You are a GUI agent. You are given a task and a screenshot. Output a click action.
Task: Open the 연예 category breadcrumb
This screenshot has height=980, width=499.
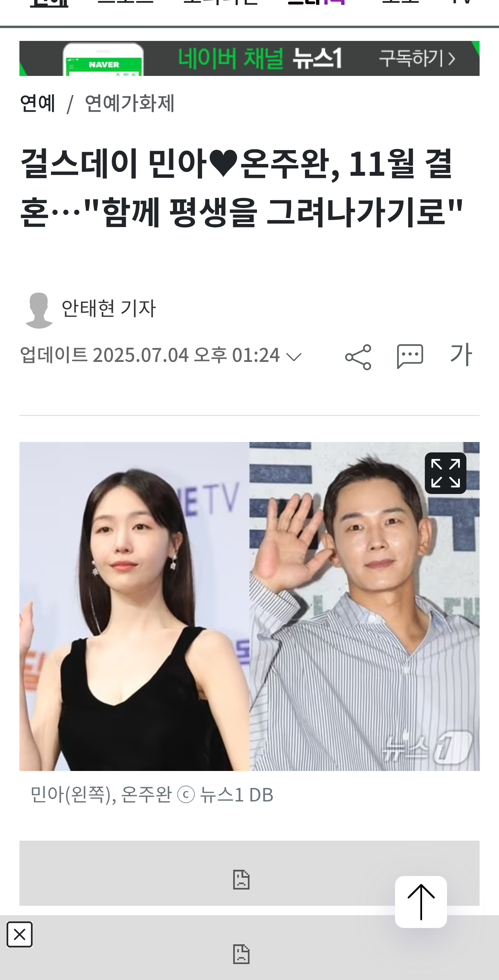[x=38, y=103]
